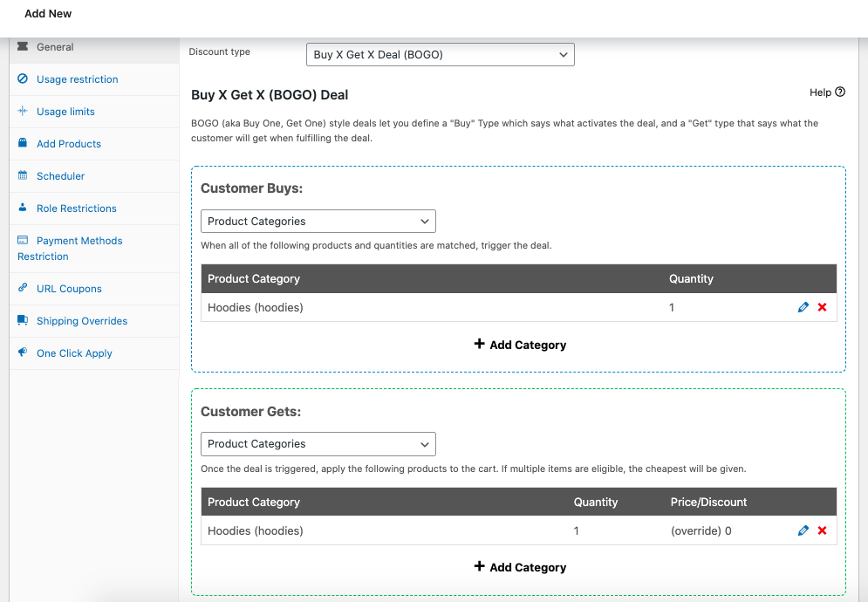The width and height of the screenshot is (868, 602).
Task: Remove the Hoodies row in Customer Gets
Action: pyautogui.click(x=822, y=530)
